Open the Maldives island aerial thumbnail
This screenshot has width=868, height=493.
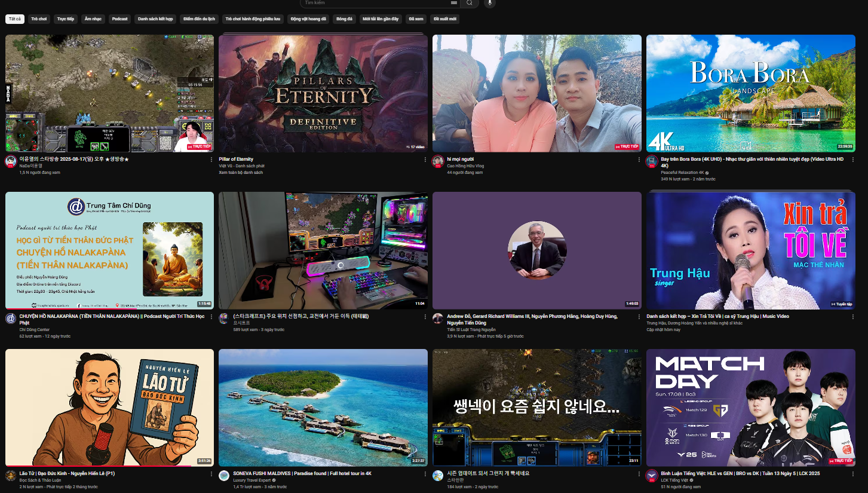[323, 408]
